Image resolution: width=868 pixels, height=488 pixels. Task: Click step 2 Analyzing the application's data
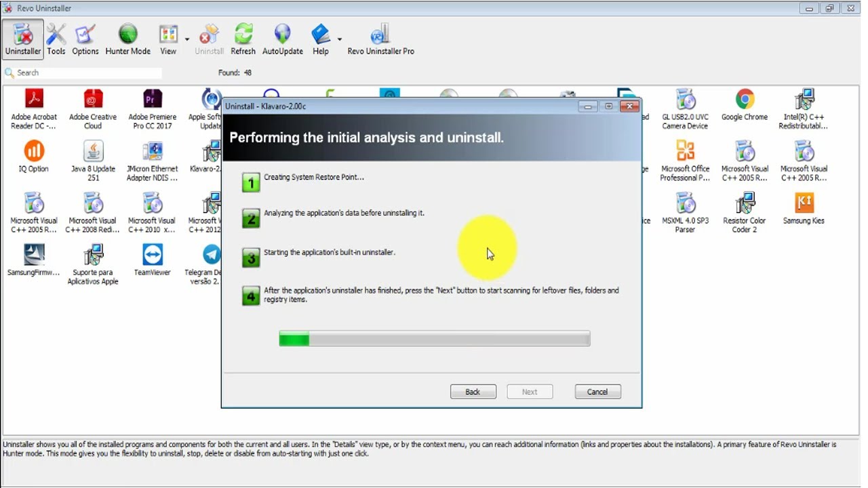coord(344,213)
